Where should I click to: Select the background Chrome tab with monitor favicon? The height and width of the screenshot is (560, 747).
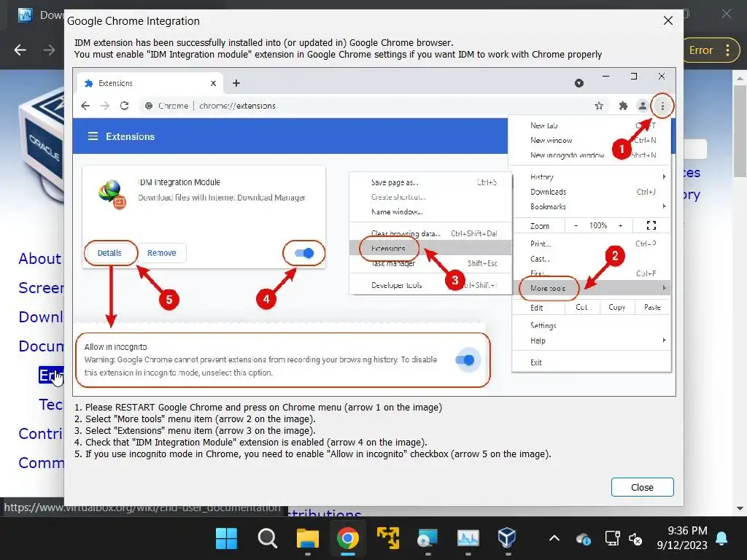(41, 15)
